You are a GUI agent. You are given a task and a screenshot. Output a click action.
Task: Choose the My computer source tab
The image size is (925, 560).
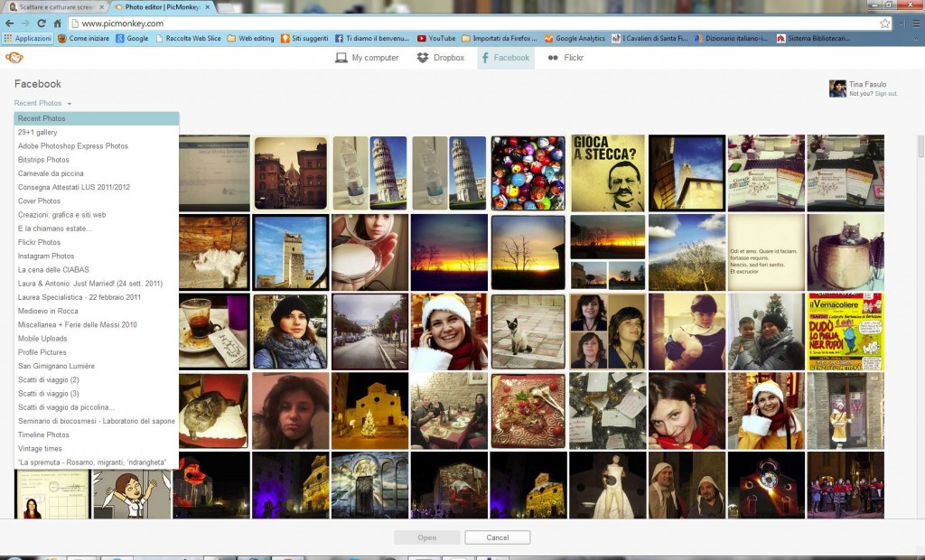tap(367, 58)
